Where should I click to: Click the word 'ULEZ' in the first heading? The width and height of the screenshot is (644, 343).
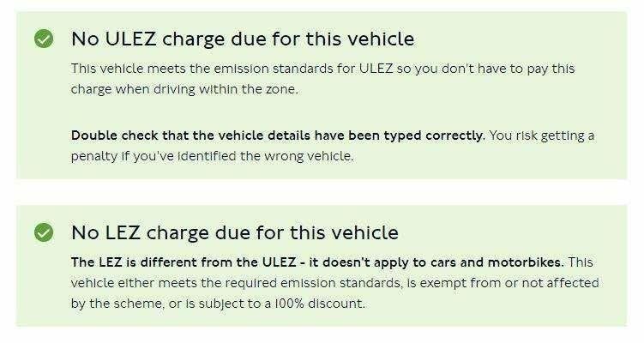(x=130, y=39)
